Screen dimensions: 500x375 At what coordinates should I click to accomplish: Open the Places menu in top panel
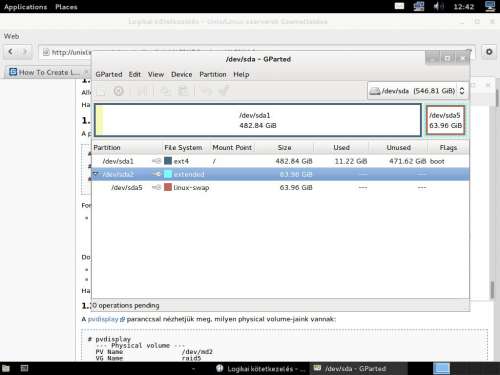[x=66, y=7]
